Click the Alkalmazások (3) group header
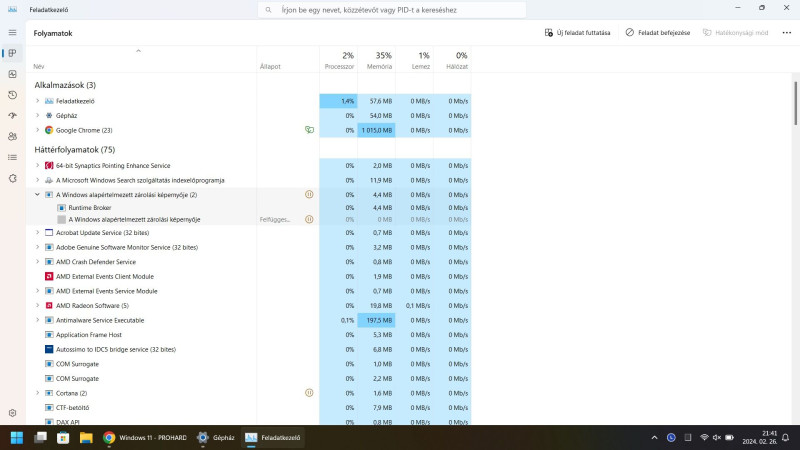Viewport: 800px width, 450px height. pyautogui.click(x=65, y=85)
